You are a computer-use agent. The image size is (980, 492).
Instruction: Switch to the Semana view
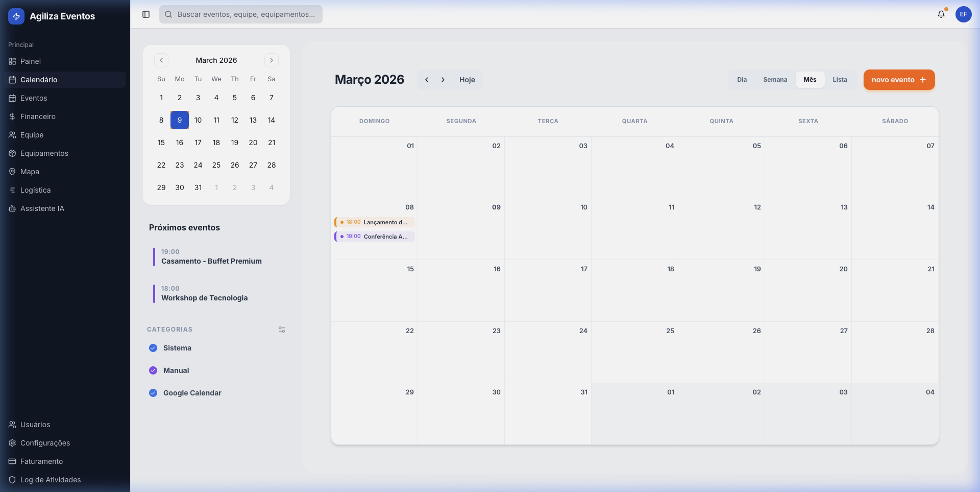tap(775, 80)
